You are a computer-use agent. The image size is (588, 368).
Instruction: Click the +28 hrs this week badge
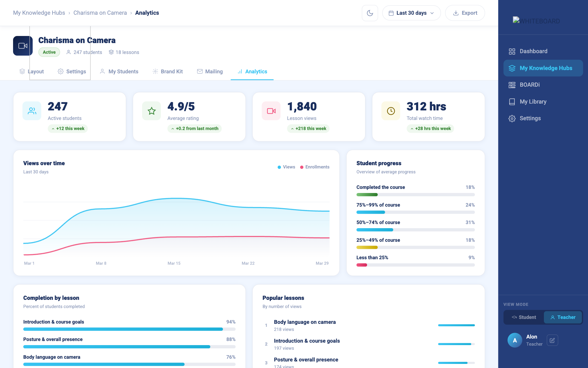coord(430,129)
